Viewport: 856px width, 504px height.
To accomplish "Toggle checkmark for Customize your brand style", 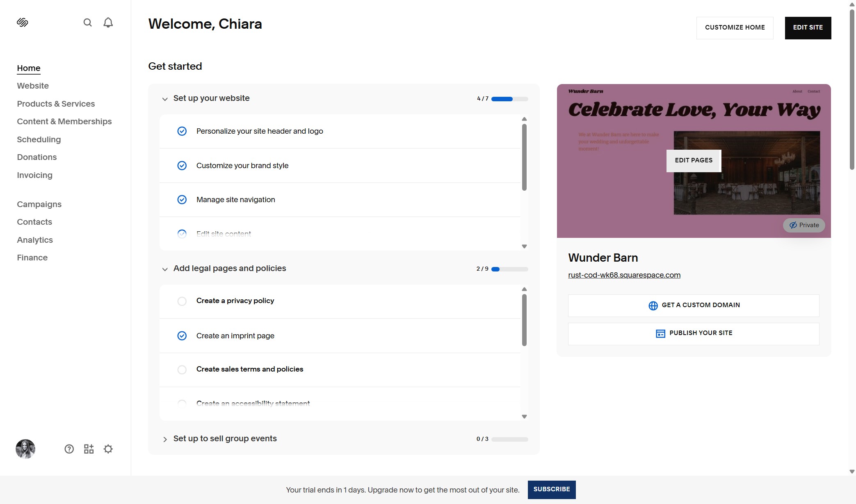I will (x=182, y=166).
